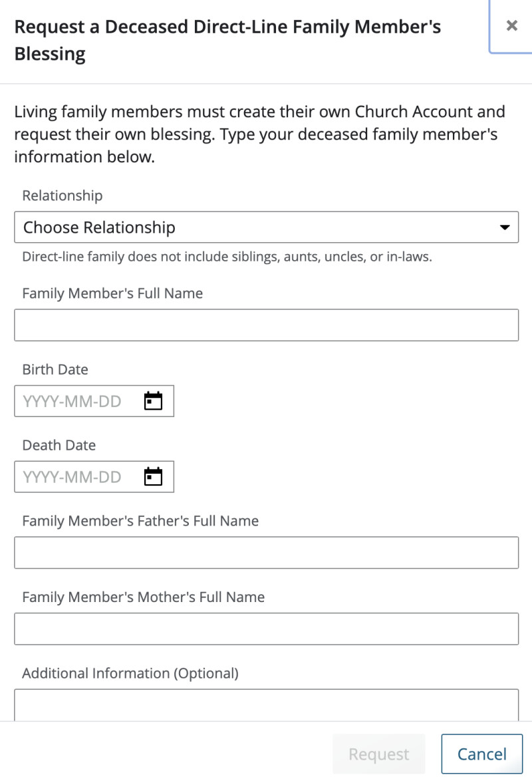Click the "Additional Information (Optional)" label
Image resolution: width=532 pixels, height=783 pixels.
point(130,673)
